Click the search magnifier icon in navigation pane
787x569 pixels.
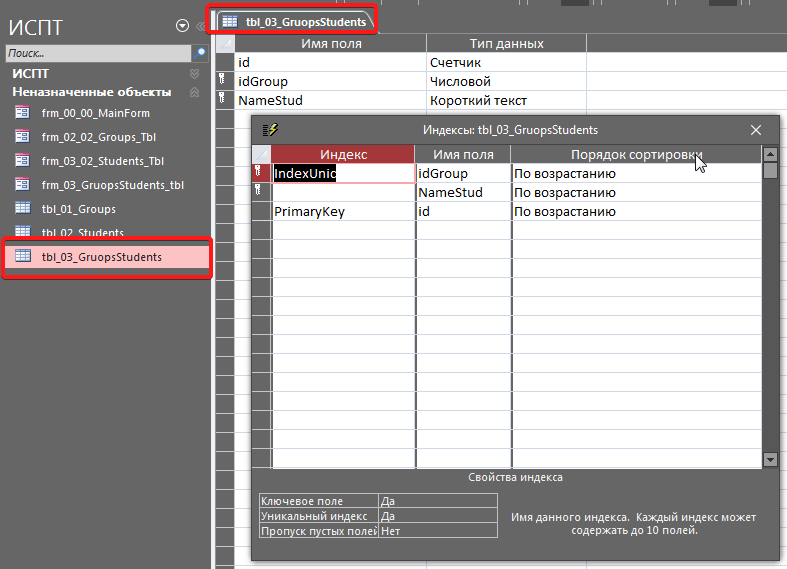point(201,52)
